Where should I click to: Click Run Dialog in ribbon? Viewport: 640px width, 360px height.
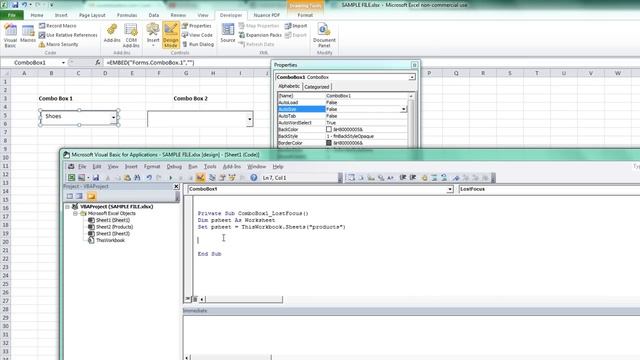pos(198,44)
